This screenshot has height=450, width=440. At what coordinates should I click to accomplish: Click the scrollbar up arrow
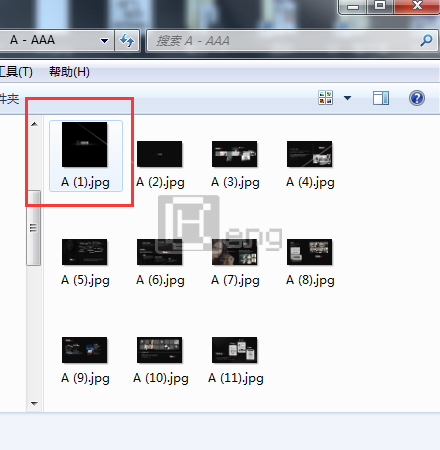(x=34, y=124)
